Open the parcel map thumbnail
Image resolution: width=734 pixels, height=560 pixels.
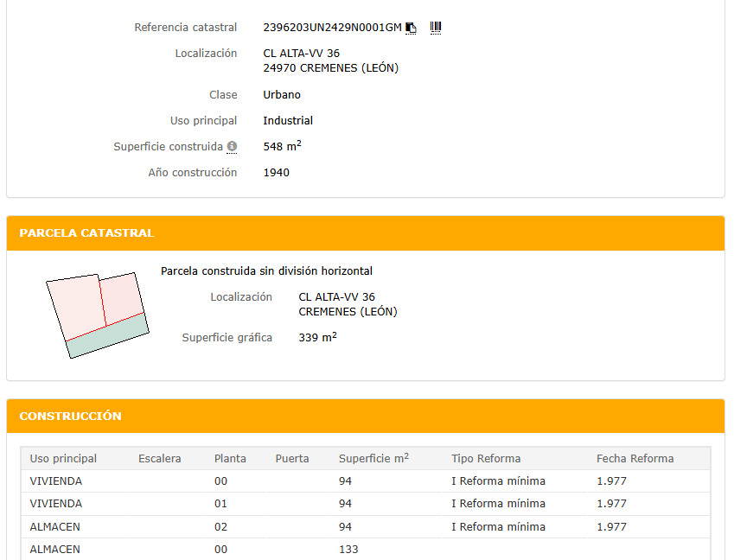pos(98,315)
